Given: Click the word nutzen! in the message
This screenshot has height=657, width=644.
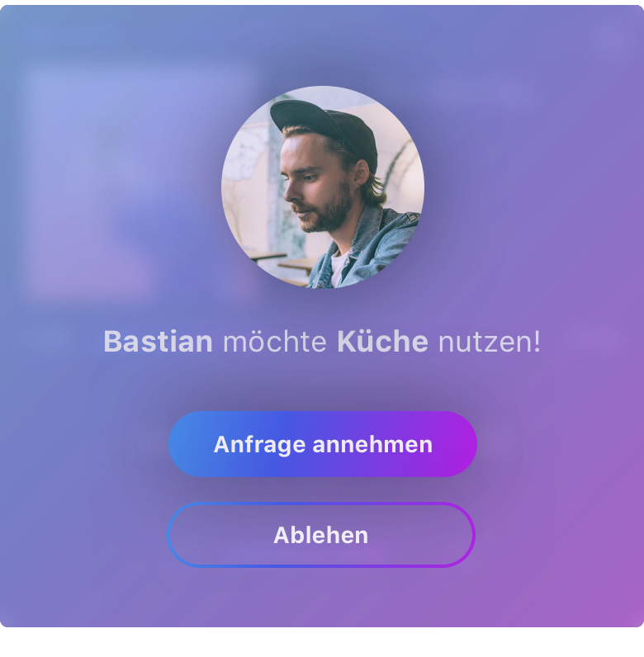Looking at the screenshot, I should 490,342.
